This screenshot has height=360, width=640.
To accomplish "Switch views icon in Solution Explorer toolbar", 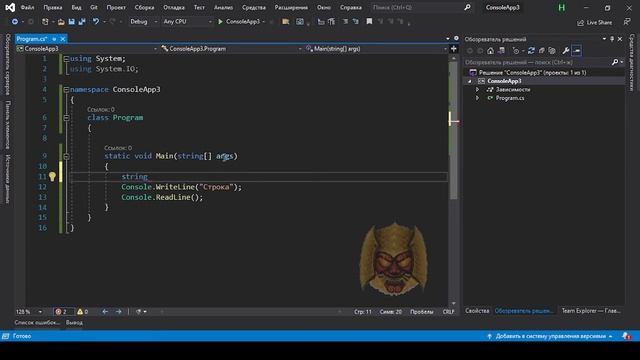I will [501, 51].
